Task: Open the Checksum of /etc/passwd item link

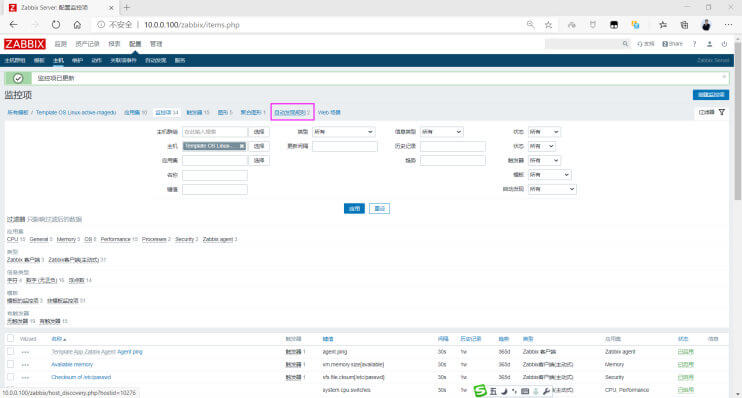Action: (x=81, y=377)
